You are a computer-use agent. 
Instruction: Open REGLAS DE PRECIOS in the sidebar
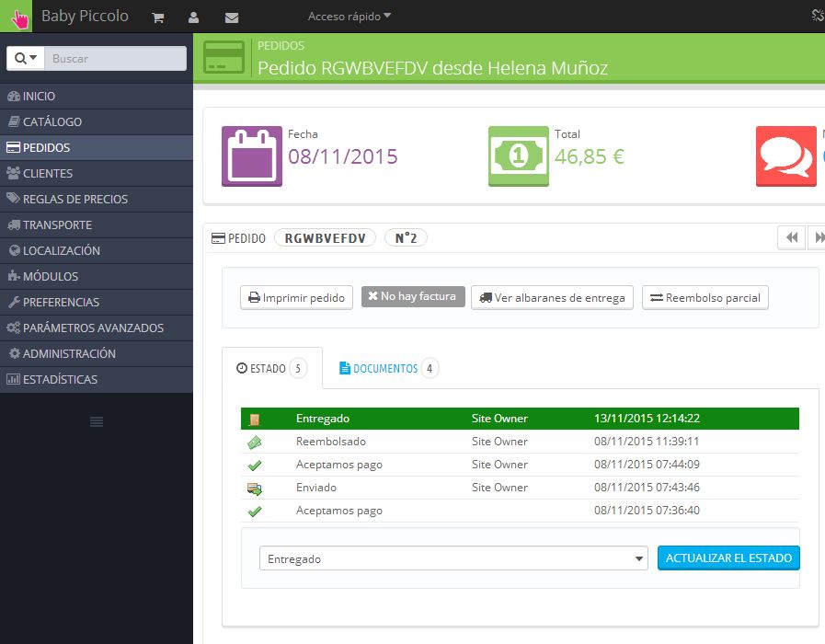(x=97, y=200)
